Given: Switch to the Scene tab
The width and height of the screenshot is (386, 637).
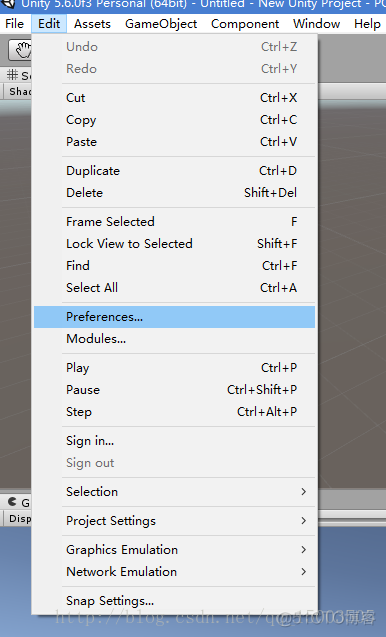Looking at the screenshot, I should (18, 75).
